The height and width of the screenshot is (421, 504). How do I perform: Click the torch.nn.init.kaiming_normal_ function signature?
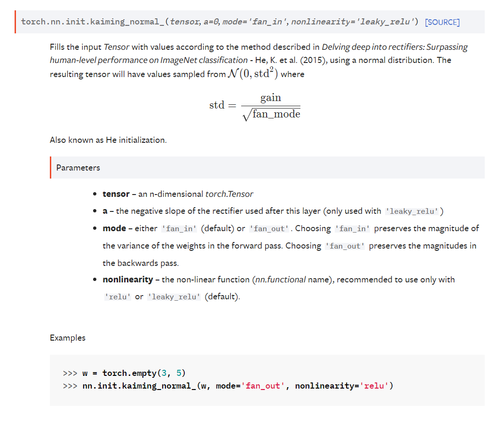tap(220, 22)
